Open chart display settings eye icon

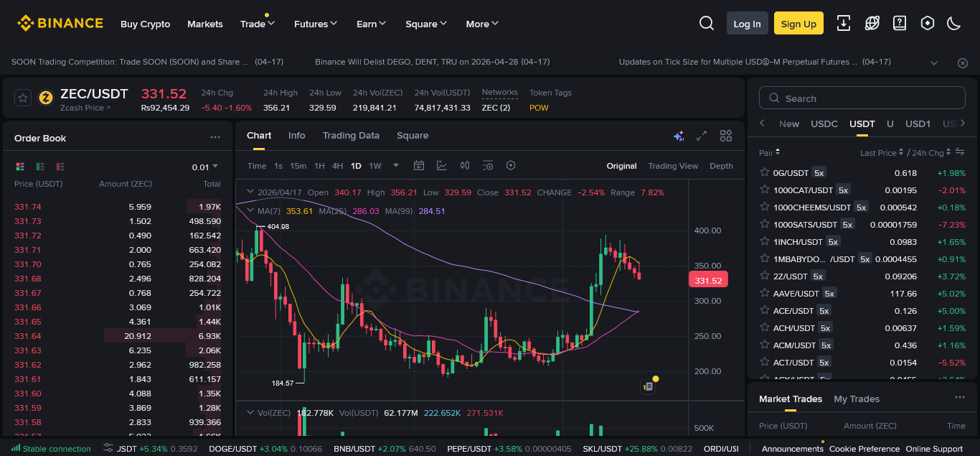pos(488,166)
